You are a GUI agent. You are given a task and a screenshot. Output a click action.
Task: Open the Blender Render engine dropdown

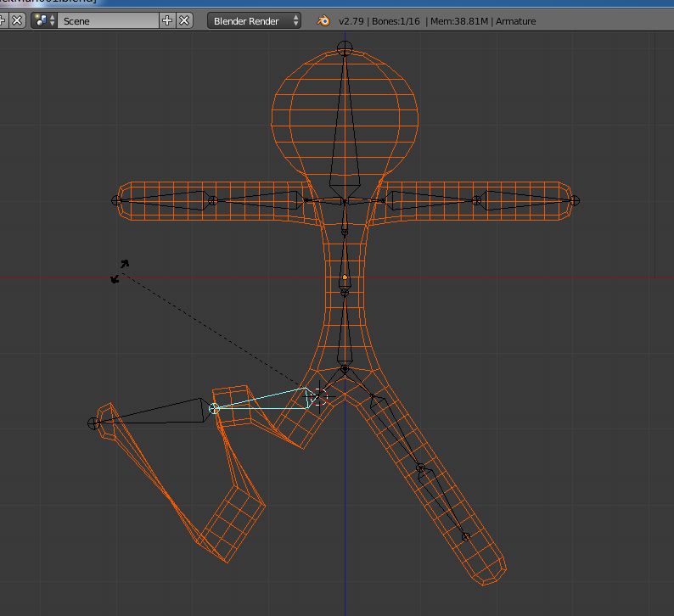tap(254, 20)
